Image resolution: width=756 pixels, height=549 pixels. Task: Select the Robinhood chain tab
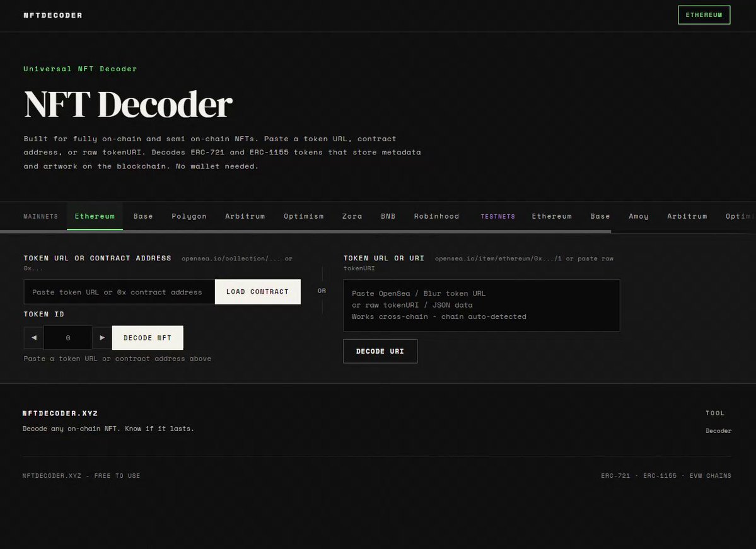[x=436, y=216]
